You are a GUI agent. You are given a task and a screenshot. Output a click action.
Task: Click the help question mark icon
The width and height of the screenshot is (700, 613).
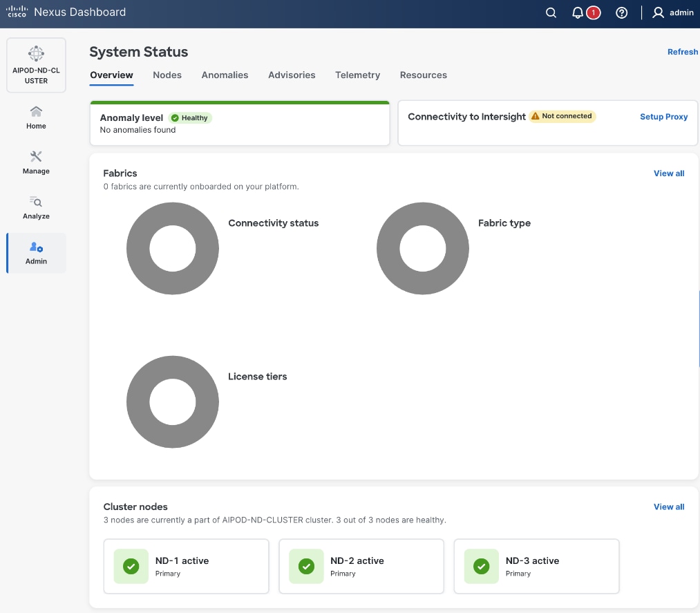pyautogui.click(x=621, y=13)
